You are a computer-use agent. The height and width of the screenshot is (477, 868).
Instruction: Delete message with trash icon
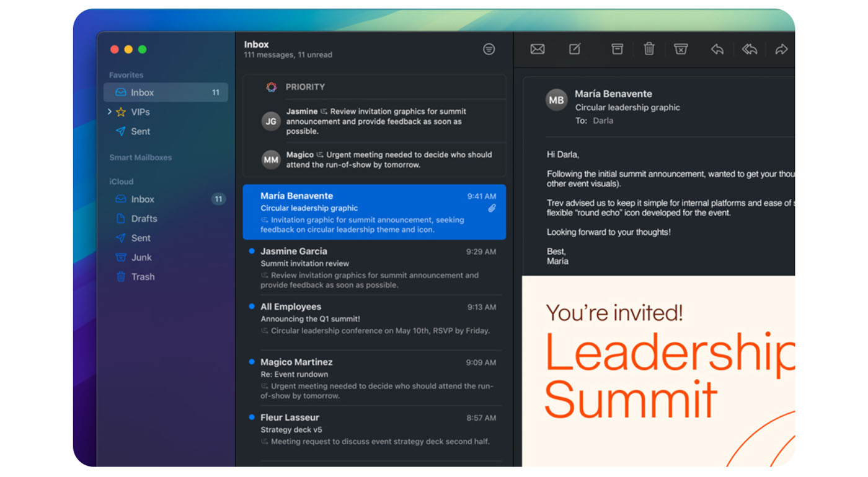tap(649, 49)
